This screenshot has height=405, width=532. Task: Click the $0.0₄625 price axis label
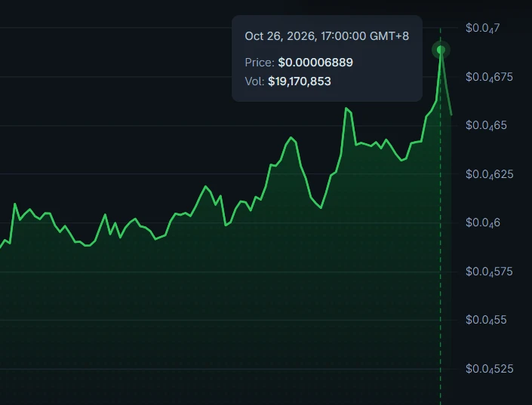489,175
